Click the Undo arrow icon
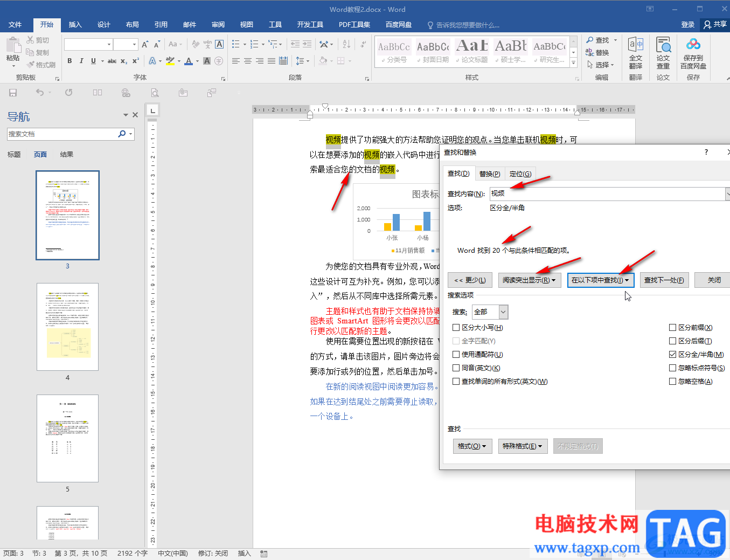This screenshot has width=730, height=560. click(x=40, y=93)
